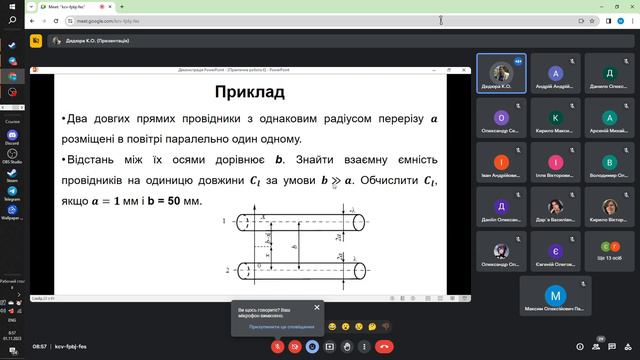Leave the call with the red hang-up button
This screenshot has height=360, width=640.
(x=384, y=347)
